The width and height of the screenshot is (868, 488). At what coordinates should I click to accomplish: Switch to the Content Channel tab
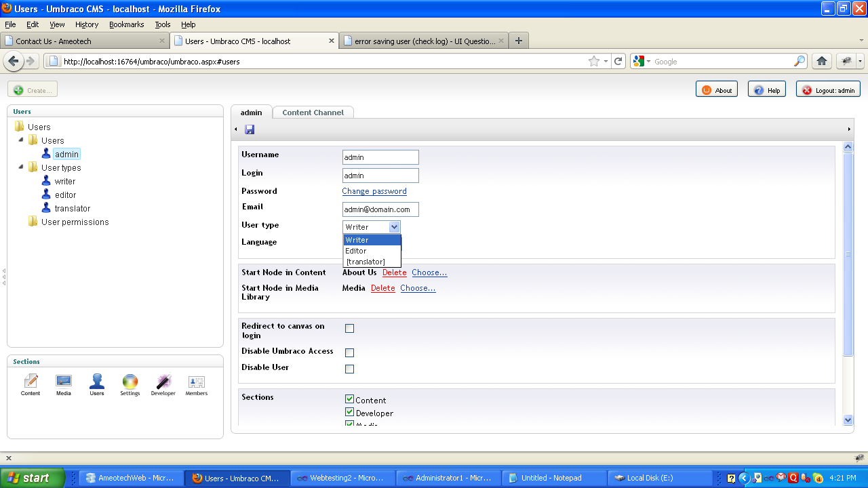[x=313, y=113]
